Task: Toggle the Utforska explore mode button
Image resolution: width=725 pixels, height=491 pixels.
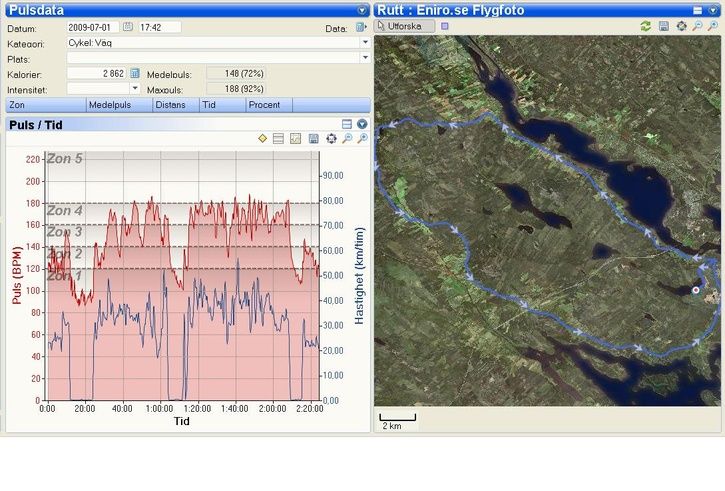Action: [x=405, y=26]
